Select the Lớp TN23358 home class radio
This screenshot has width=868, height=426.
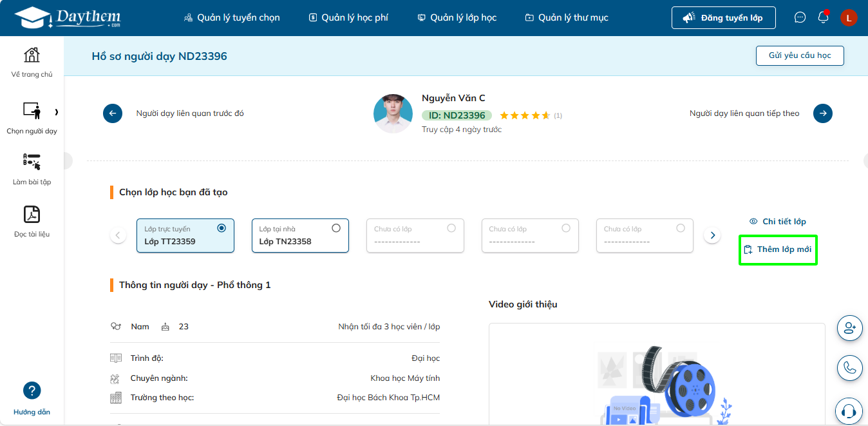[x=336, y=228]
